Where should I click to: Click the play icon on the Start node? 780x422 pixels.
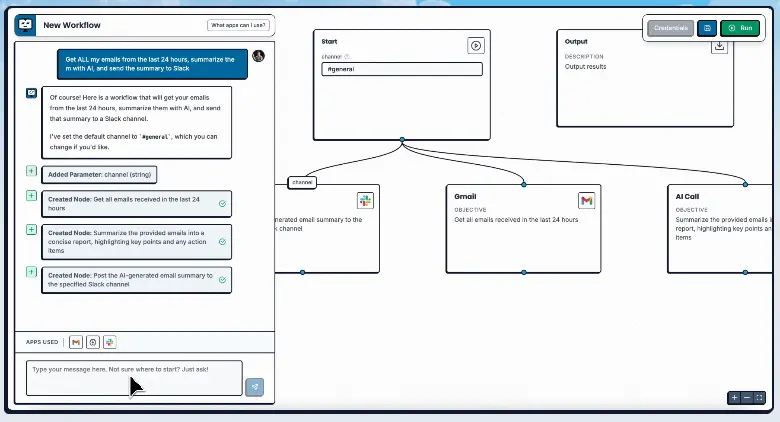pyautogui.click(x=476, y=46)
